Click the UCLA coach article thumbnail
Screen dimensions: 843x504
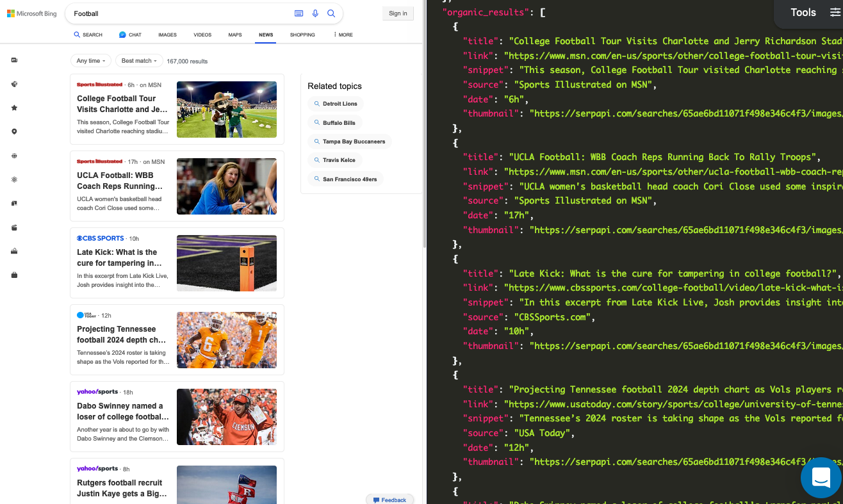click(227, 186)
